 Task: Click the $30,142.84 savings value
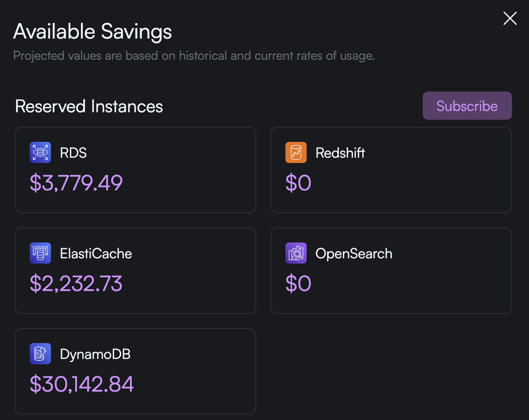(82, 384)
